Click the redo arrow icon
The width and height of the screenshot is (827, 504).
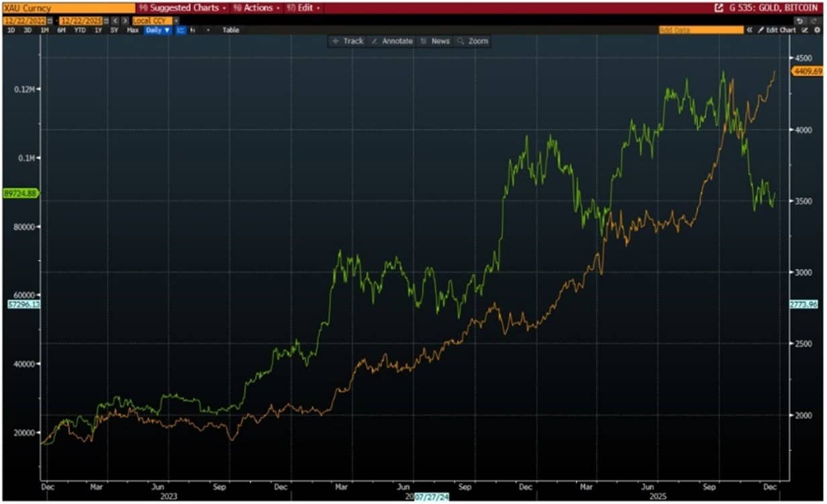[813, 21]
